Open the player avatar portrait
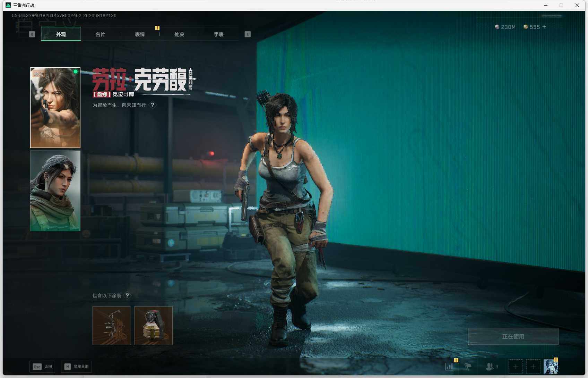The width and height of the screenshot is (588, 378). (551, 367)
